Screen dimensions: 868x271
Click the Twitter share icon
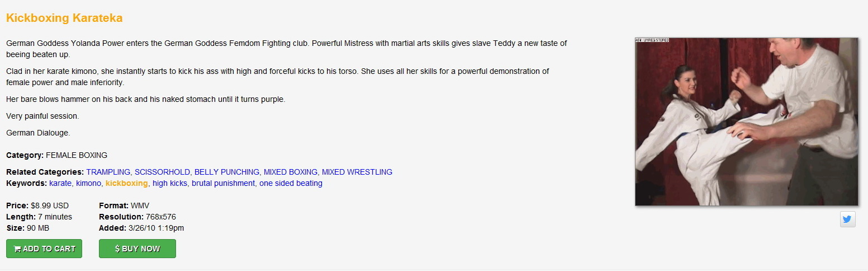coord(847,219)
